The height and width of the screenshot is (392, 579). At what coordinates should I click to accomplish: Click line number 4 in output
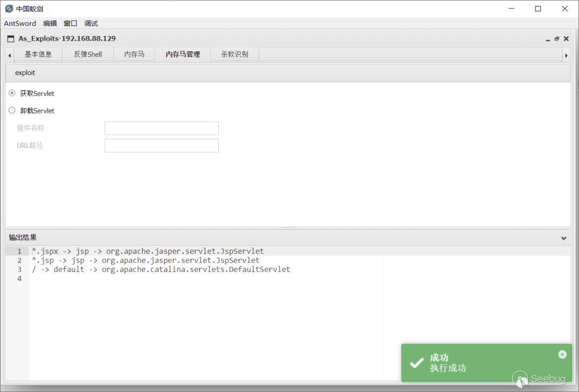pyautogui.click(x=19, y=279)
